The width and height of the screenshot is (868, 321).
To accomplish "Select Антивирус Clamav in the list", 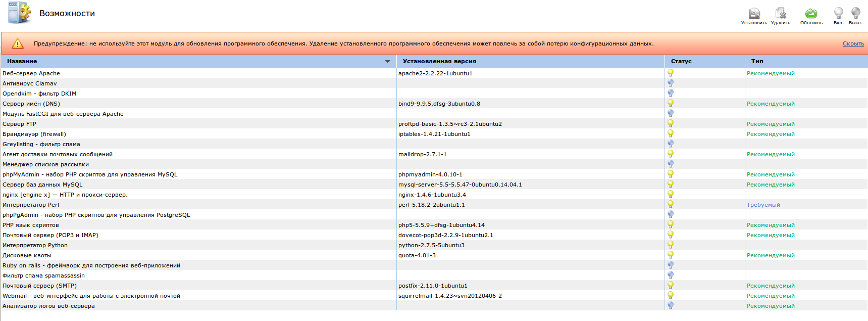I will (x=30, y=83).
